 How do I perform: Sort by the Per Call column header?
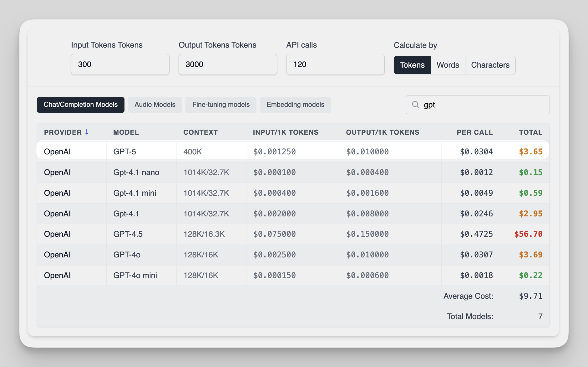tap(475, 132)
